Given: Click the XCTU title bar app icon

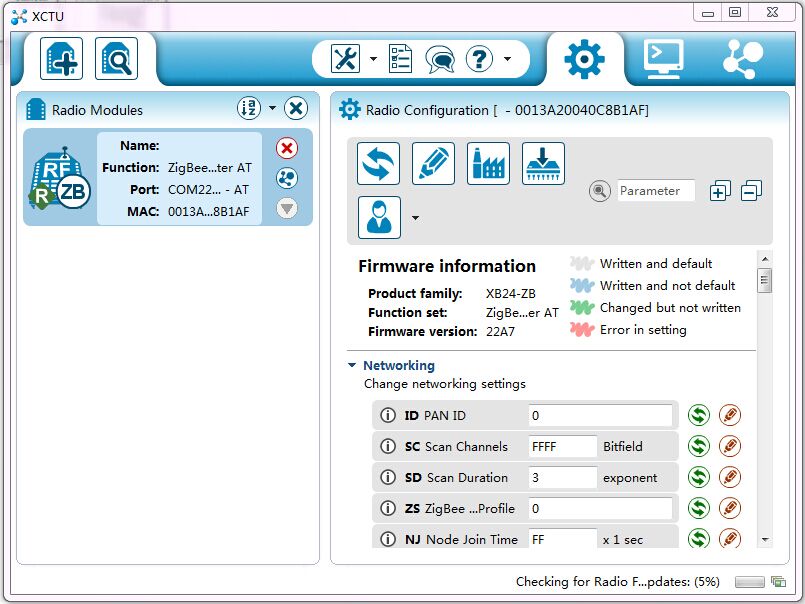Looking at the screenshot, I should (x=19, y=16).
